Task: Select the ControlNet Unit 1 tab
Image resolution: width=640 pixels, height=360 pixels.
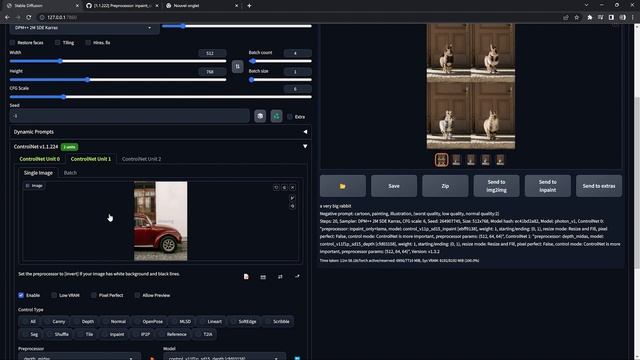Action: point(91,159)
